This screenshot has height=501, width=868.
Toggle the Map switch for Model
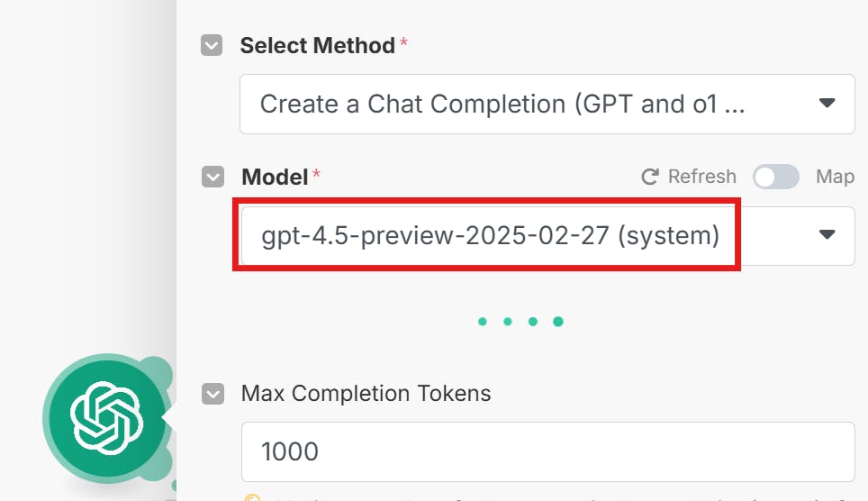[776, 177]
